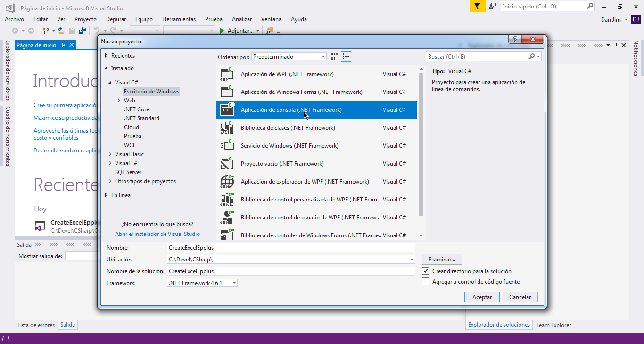
Task: Click the save all toolbar icon
Action: pos(83,31)
